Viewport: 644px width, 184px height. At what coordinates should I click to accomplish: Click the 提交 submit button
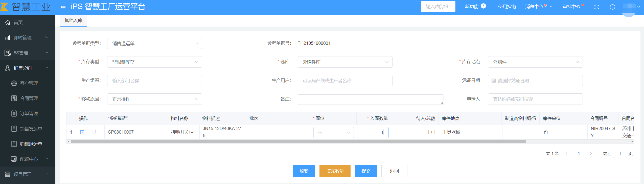tap(366, 171)
